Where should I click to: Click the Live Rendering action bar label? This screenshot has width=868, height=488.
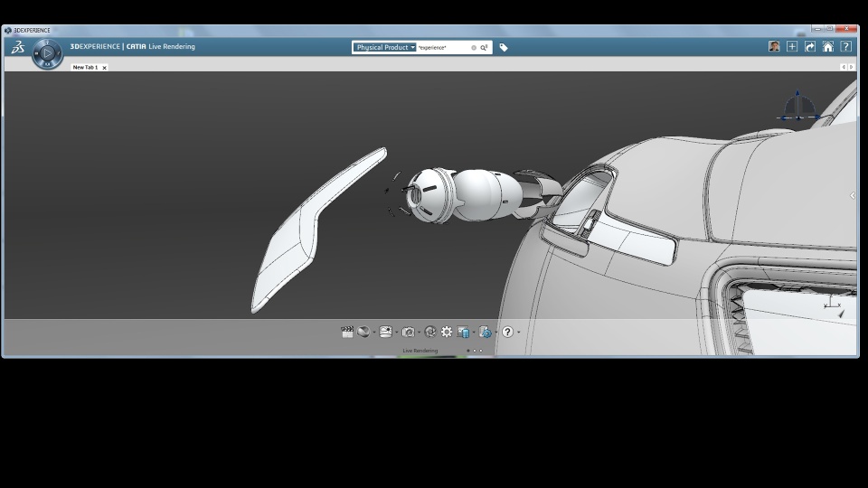coord(420,351)
